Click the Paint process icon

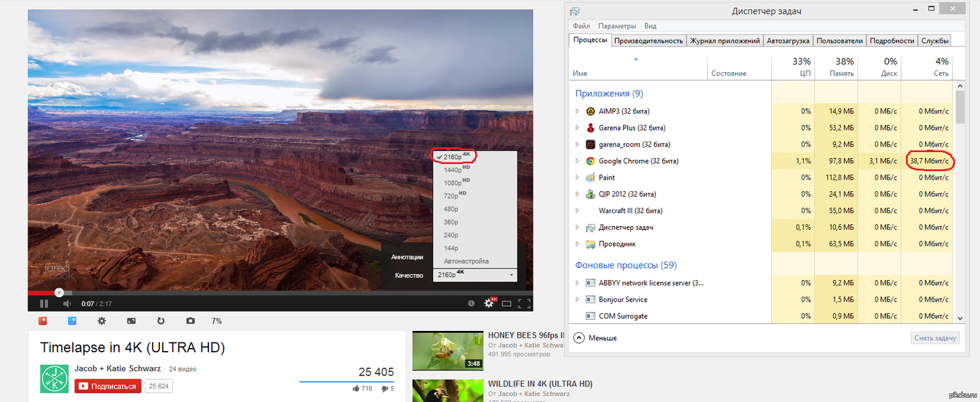590,178
